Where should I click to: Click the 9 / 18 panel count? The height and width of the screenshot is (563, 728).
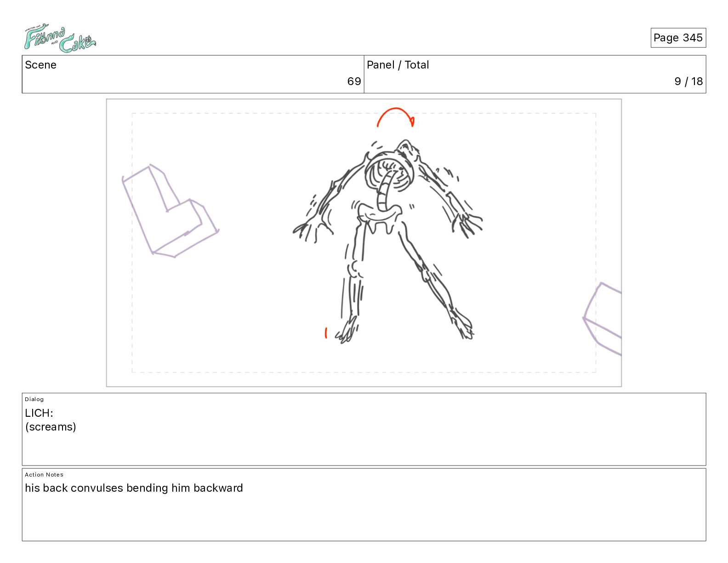[x=688, y=81]
